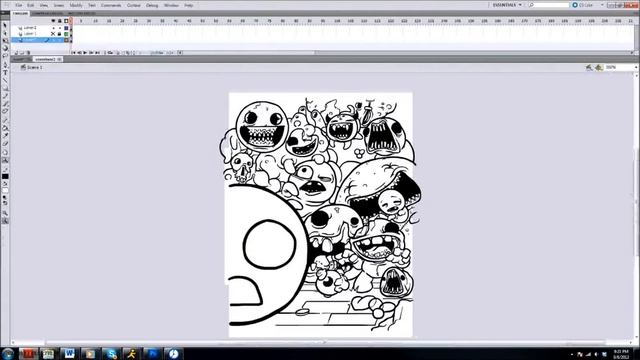Select the Free Transform tool
The height and width of the screenshot is (360, 640).
coord(5,40)
